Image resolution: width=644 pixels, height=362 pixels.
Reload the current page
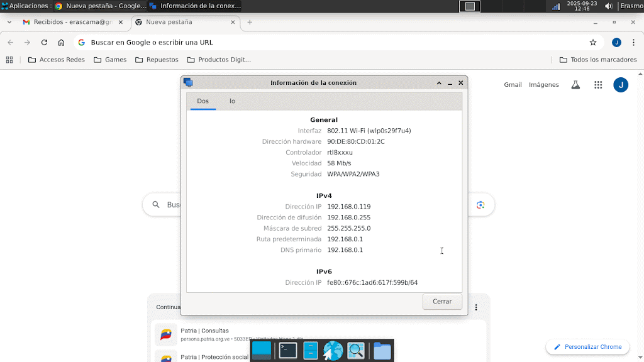45,42
